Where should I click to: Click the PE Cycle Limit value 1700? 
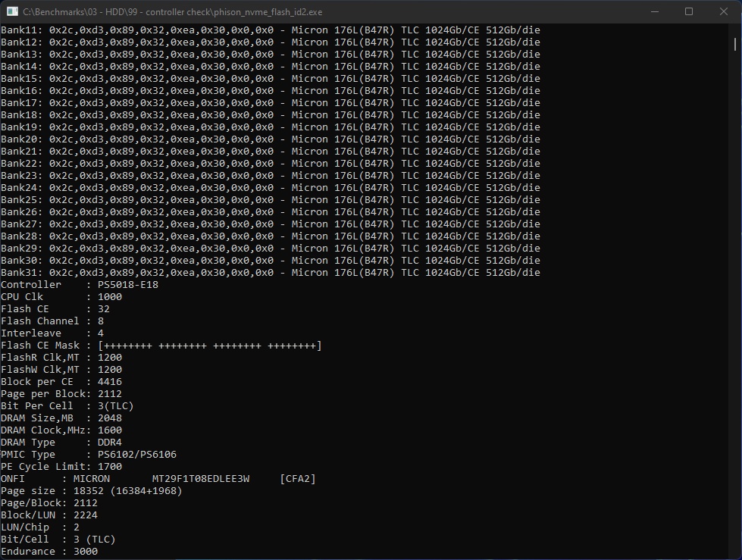tap(110, 468)
